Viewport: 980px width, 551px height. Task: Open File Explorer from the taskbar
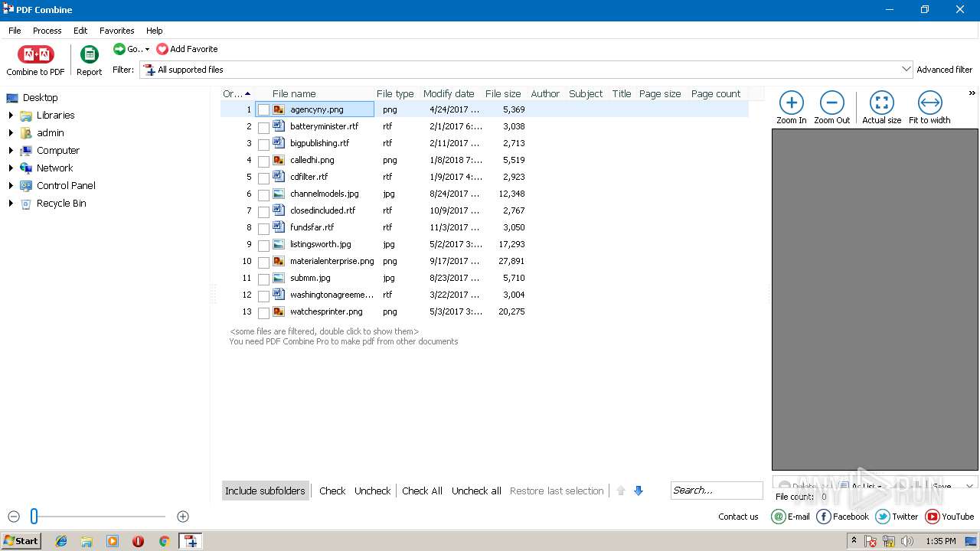(x=87, y=541)
